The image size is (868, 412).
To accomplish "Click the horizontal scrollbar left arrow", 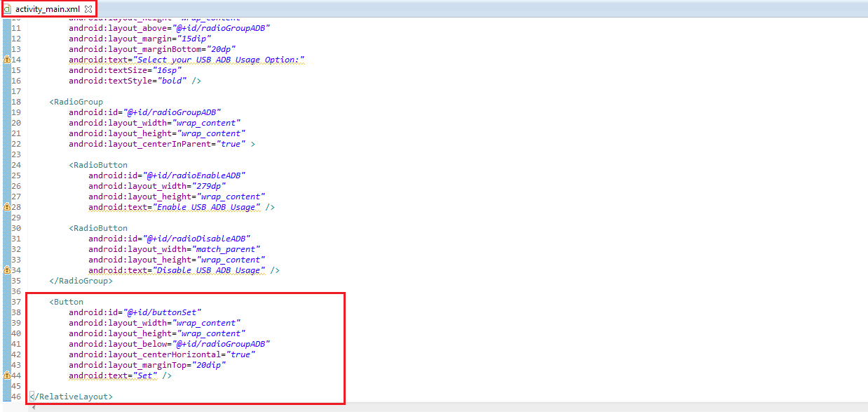I will pos(33,408).
